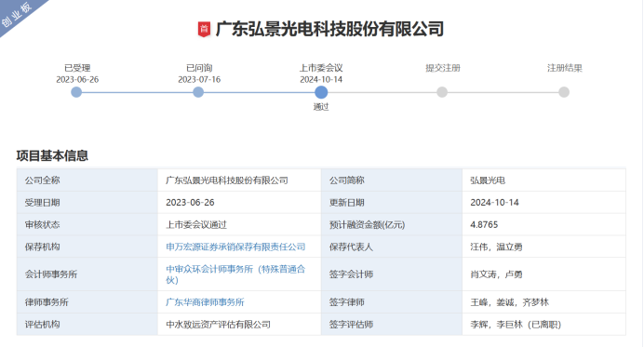Image resolution: width=644 pixels, height=347 pixels.
Task: Select the 提交注册 gray timeline dot
Action: (x=442, y=92)
